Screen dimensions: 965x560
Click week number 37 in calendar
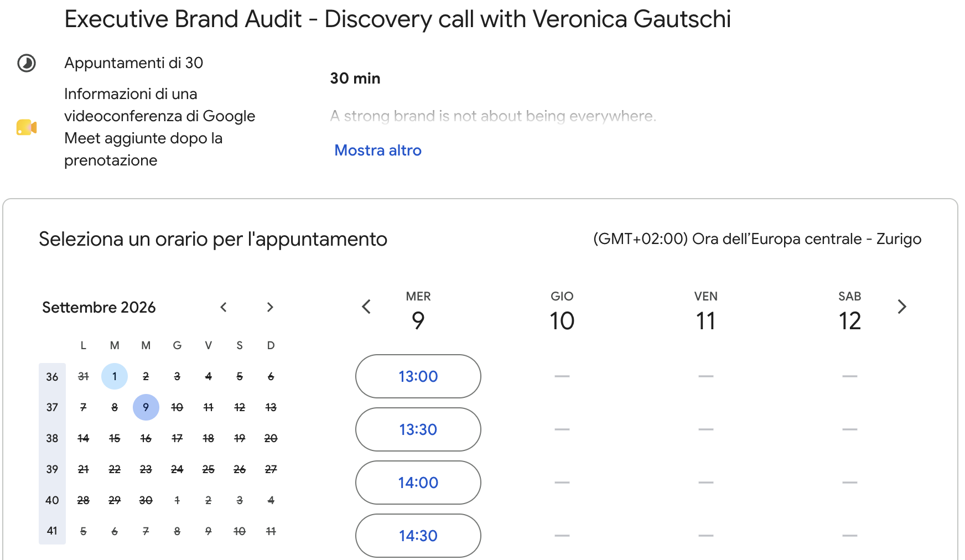point(52,407)
